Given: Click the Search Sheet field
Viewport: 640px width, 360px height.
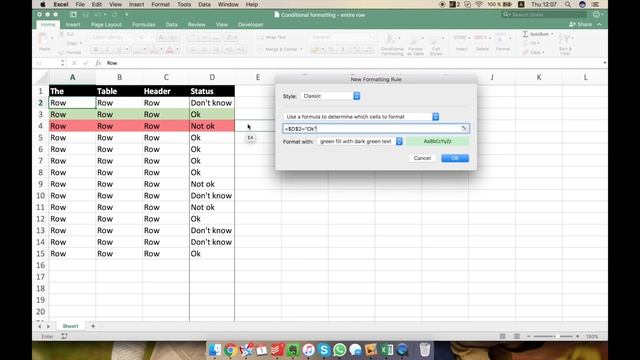Looking at the screenshot, I should click(544, 15).
